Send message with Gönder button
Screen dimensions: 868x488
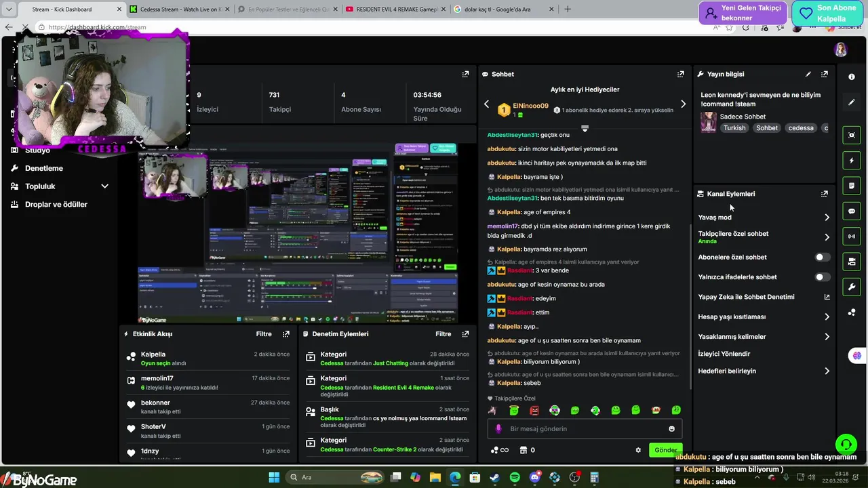pyautogui.click(x=665, y=450)
